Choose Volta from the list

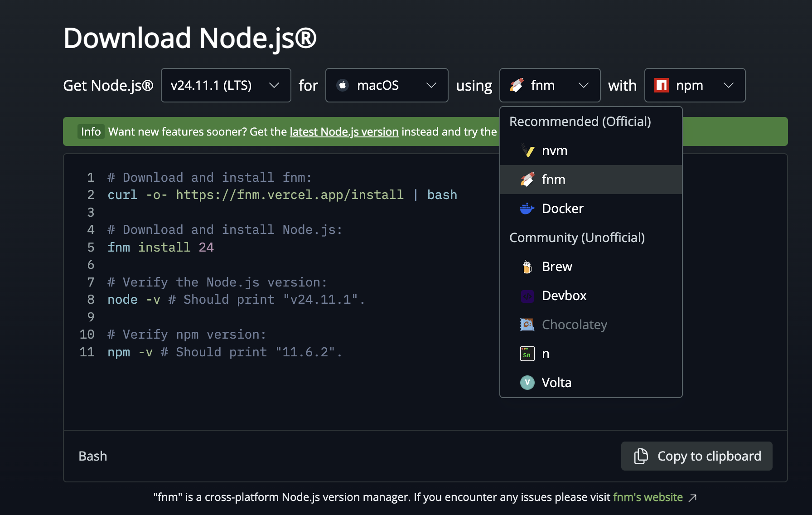tap(591, 383)
